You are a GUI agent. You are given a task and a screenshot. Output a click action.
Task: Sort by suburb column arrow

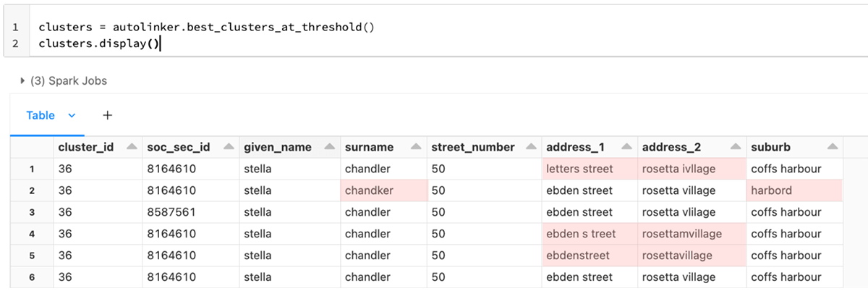[832, 147]
